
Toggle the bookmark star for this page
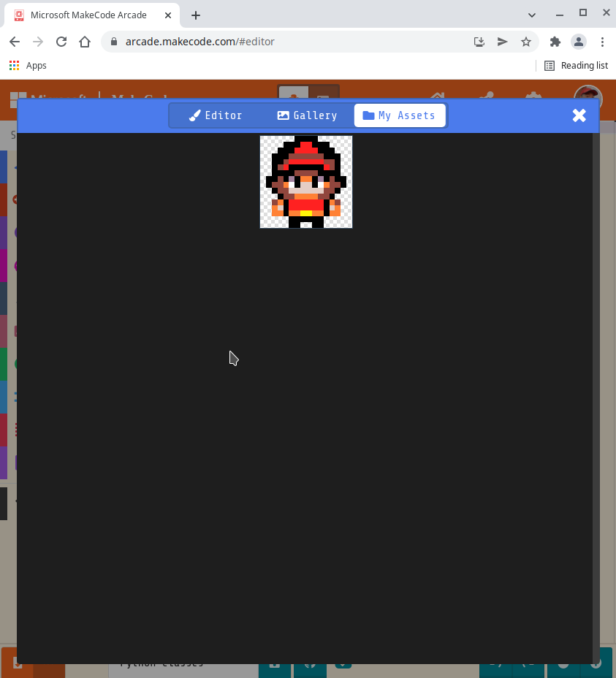coord(525,42)
